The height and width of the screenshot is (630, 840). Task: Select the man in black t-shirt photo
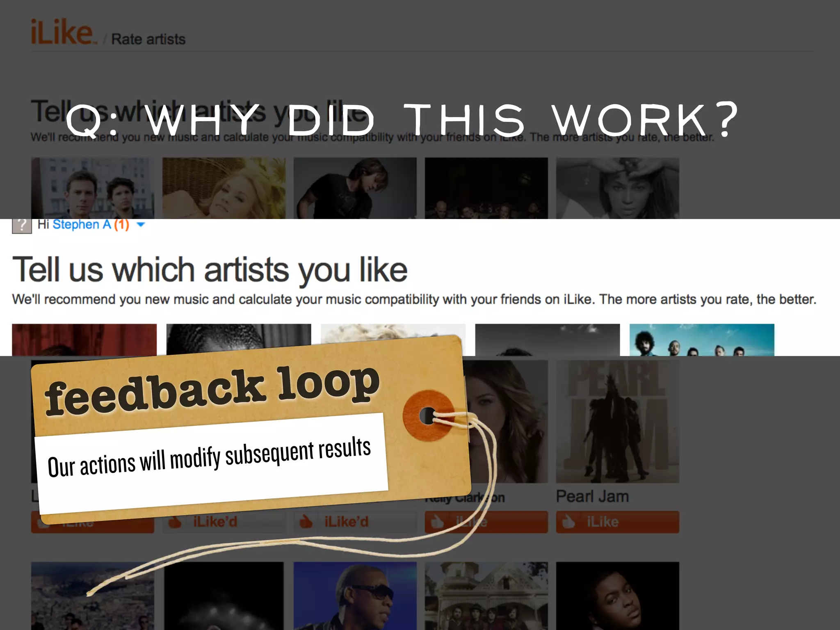[x=355, y=188]
